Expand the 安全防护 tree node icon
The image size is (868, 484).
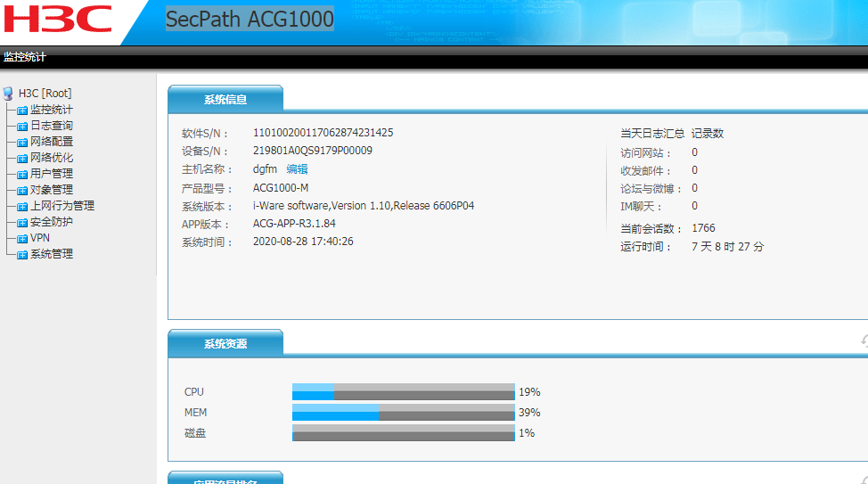point(22,223)
